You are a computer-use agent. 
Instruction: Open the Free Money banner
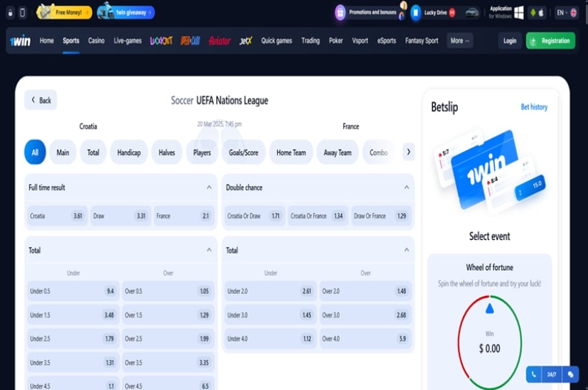coord(64,12)
